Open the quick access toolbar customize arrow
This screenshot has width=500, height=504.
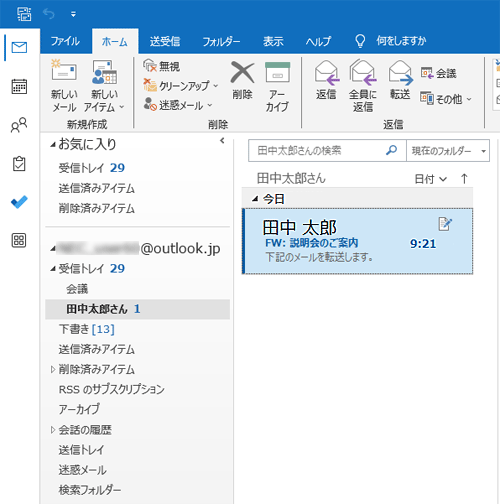point(73,14)
